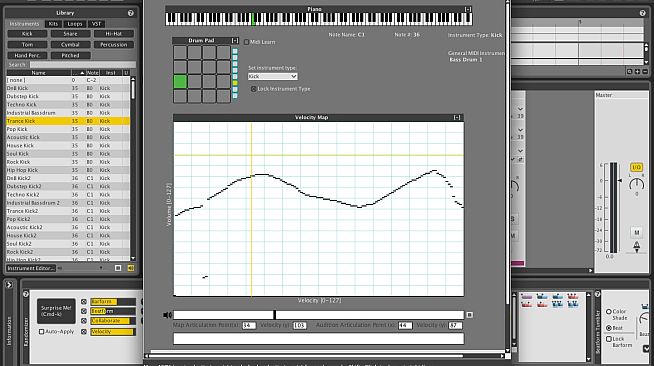
Task: Open the Beatform Tumbler help icon
Action: click(x=597, y=294)
